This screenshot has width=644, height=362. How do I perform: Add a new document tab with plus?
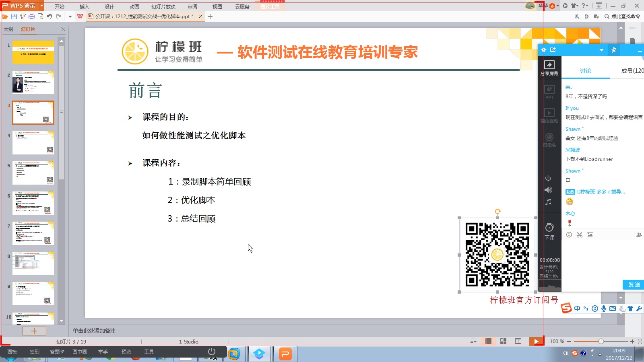(210, 16)
